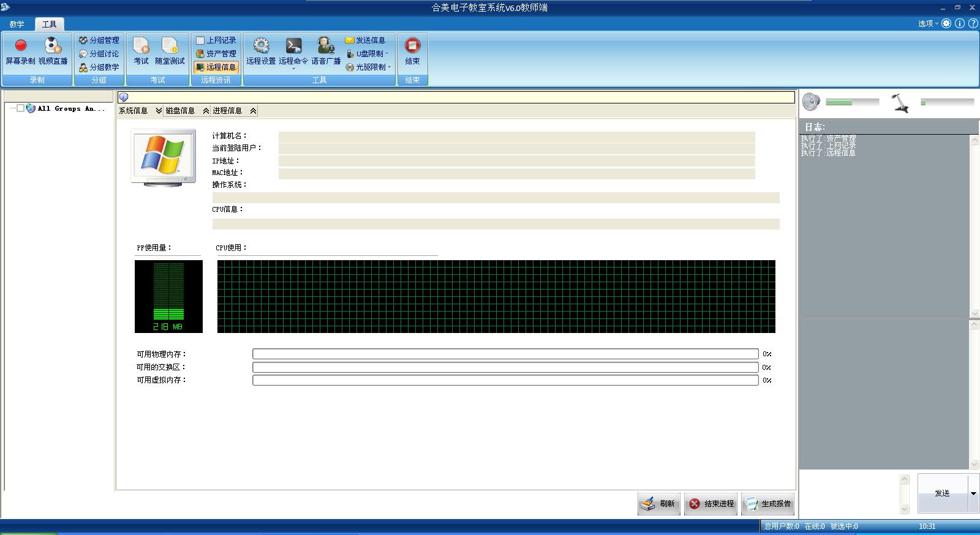
Task: Launch 视频直播 video broadcast
Action: click(x=53, y=51)
